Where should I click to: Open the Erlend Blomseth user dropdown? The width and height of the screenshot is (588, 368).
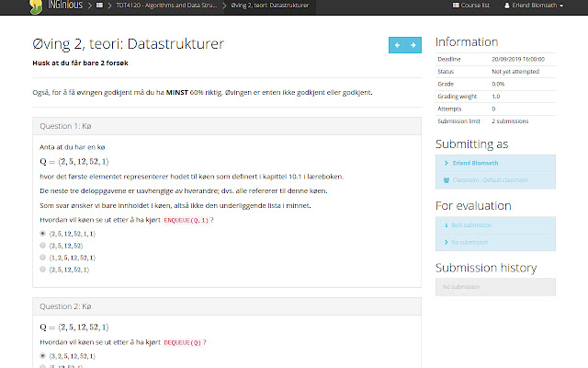556,6
